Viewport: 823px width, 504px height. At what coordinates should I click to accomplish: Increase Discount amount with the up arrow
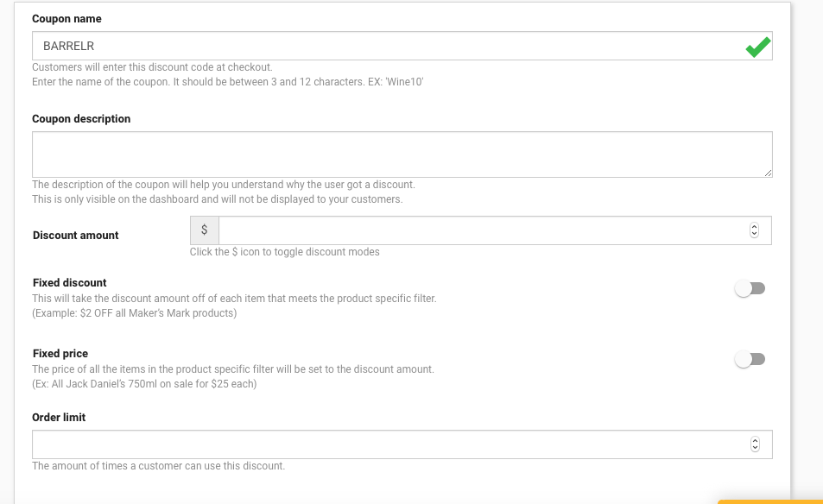click(x=754, y=227)
